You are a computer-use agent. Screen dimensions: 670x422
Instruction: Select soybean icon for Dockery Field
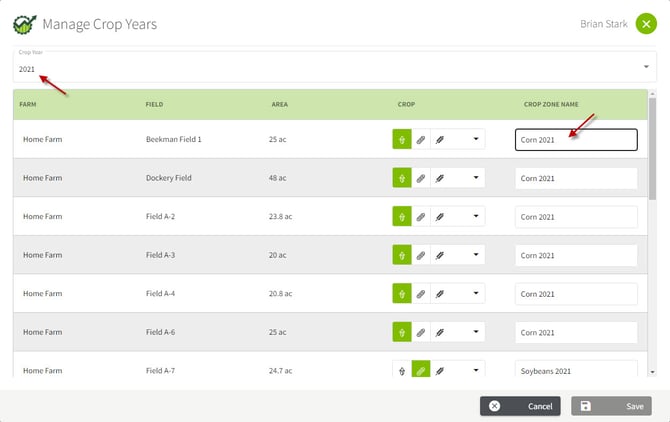point(421,178)
